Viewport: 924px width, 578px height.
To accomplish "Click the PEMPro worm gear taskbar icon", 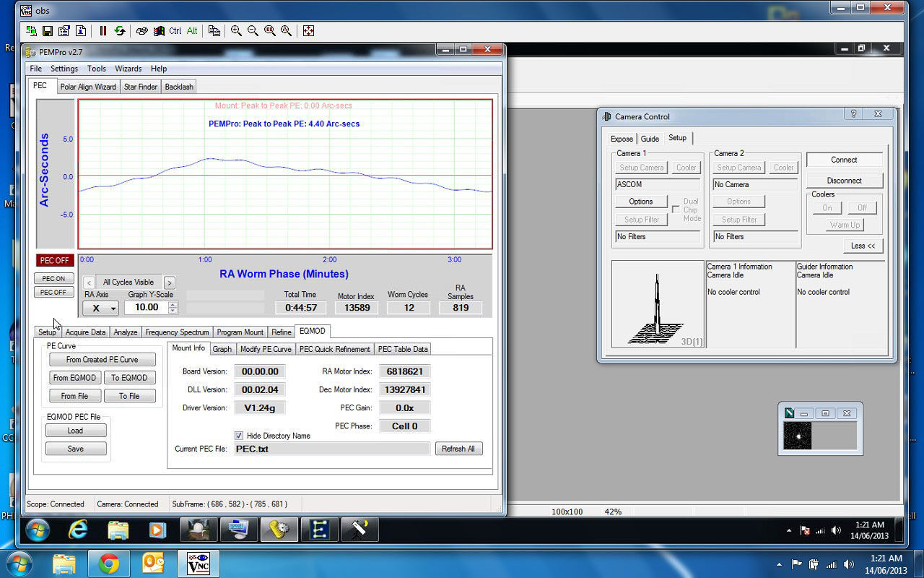I will click(278, 531).
